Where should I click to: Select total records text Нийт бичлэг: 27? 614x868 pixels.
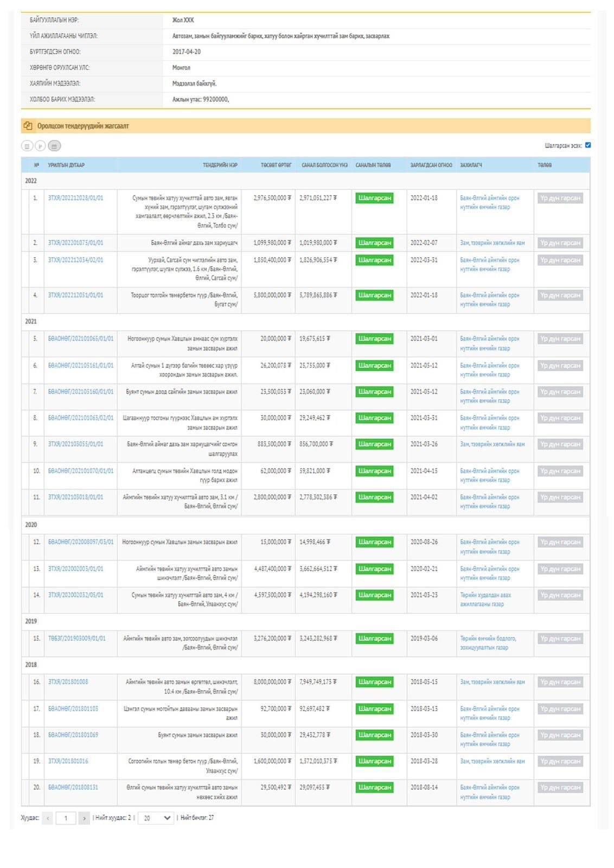click(197, 818)
